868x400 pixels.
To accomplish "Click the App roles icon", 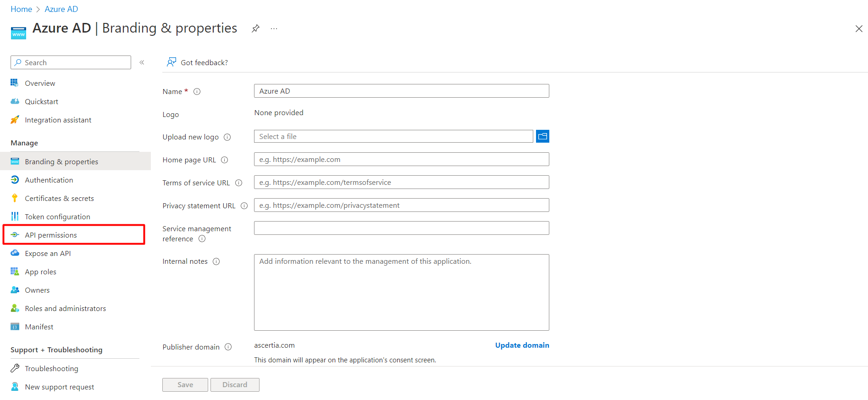I will (x=15, y=272).
